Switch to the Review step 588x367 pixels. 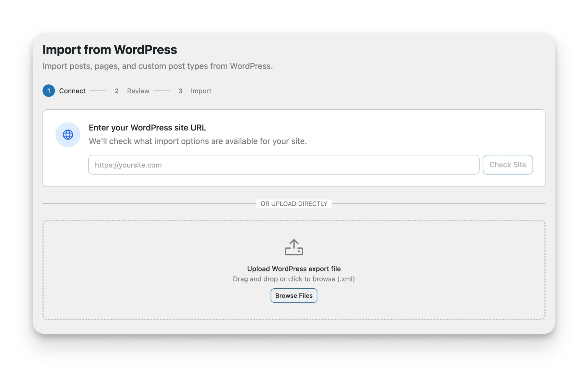click(138, 91)
